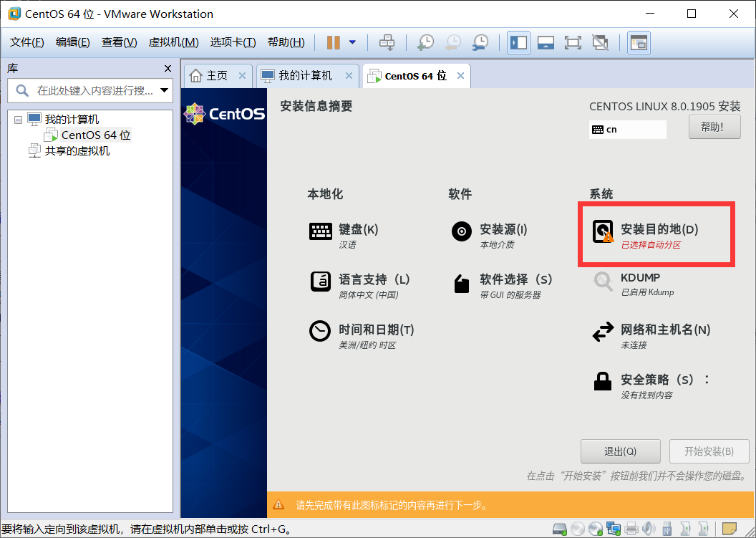Select 共享的虚拟机 in the library tree

tap(77, 151)
